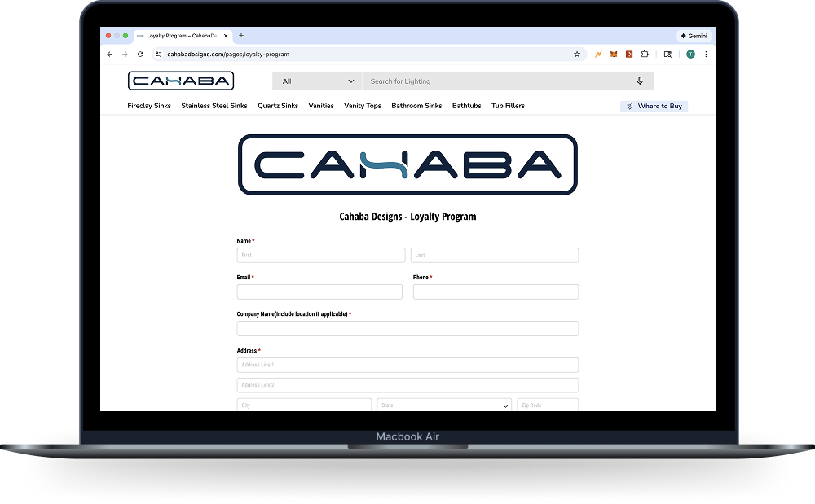Open the screen inspection device icon
The width and height of the screenshot is (815, 504).
tap(668, 54)
